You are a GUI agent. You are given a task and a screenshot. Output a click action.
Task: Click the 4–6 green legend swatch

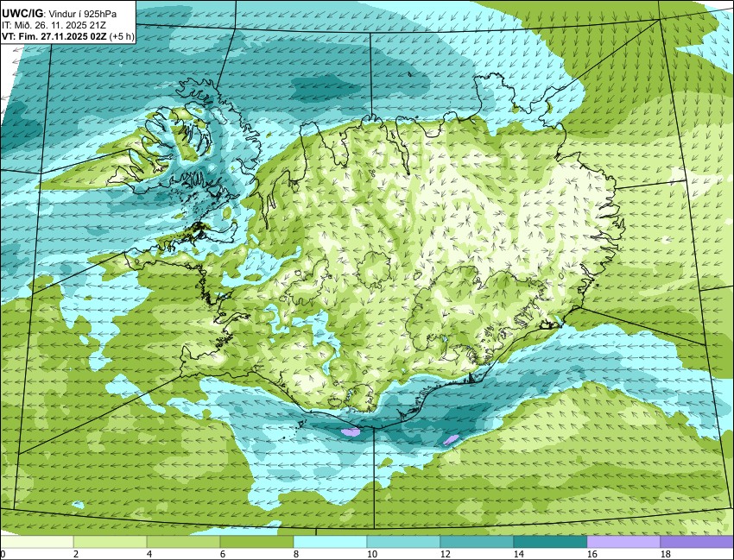(x=183, y=542)
